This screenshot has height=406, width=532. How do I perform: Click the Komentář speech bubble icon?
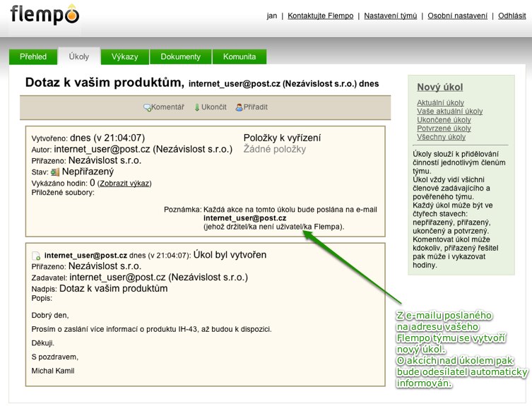coord(147,107)
